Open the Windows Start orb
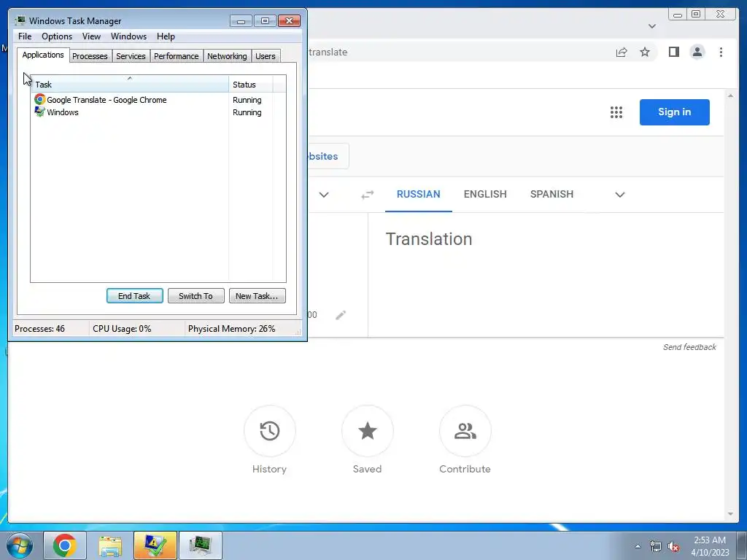 click(19, 545)
